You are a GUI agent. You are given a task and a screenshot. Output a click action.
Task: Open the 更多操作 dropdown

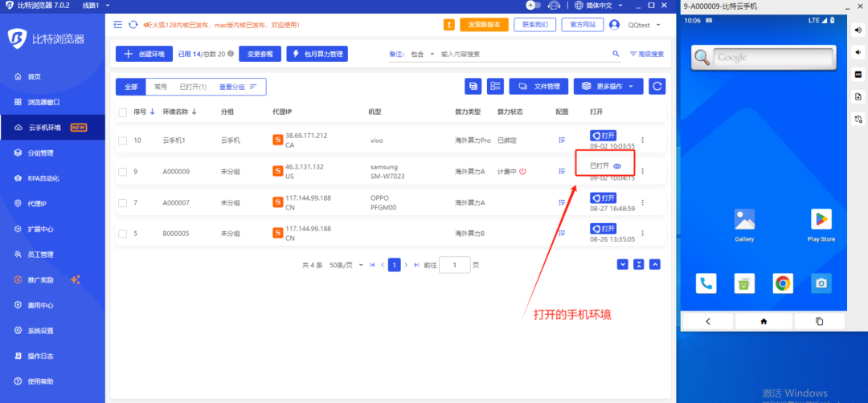[x=608, y=86]
